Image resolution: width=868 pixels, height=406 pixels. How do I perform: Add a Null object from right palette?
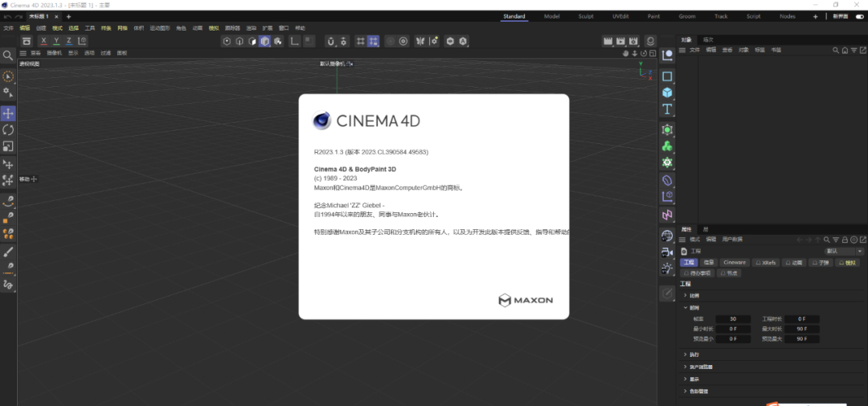click(x=667, y=55)
